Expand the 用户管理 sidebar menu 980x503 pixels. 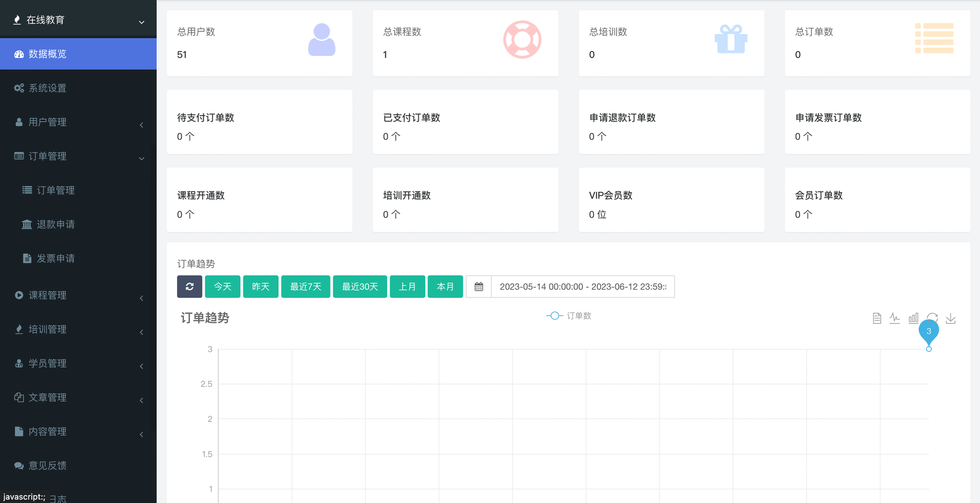click(x=78, y=122)
